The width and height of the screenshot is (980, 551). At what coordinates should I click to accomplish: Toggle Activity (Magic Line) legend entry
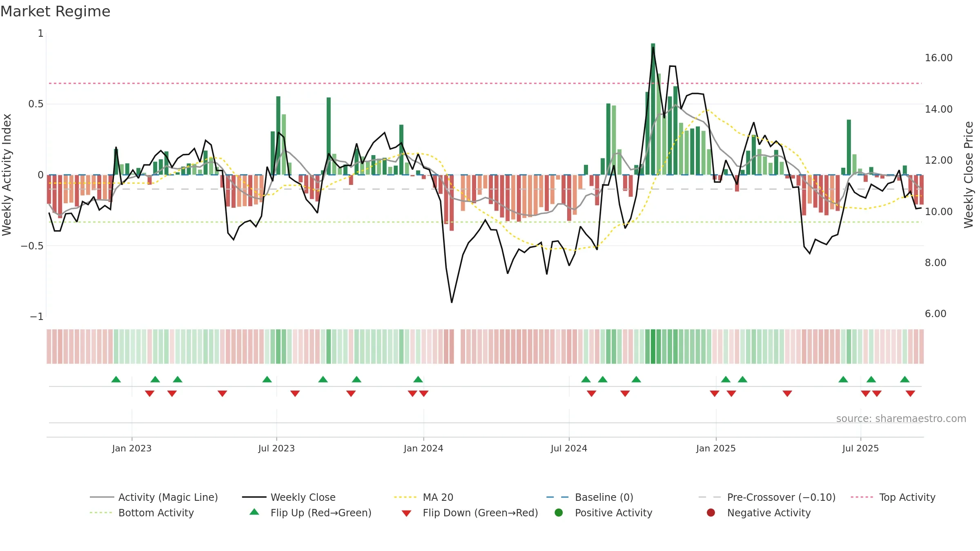pyautogui.click(x=154, y=497)
